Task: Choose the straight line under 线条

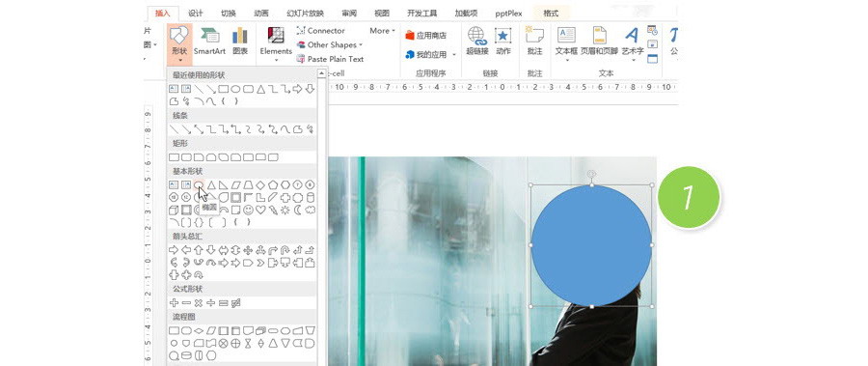Action: (x=174, y=129)
